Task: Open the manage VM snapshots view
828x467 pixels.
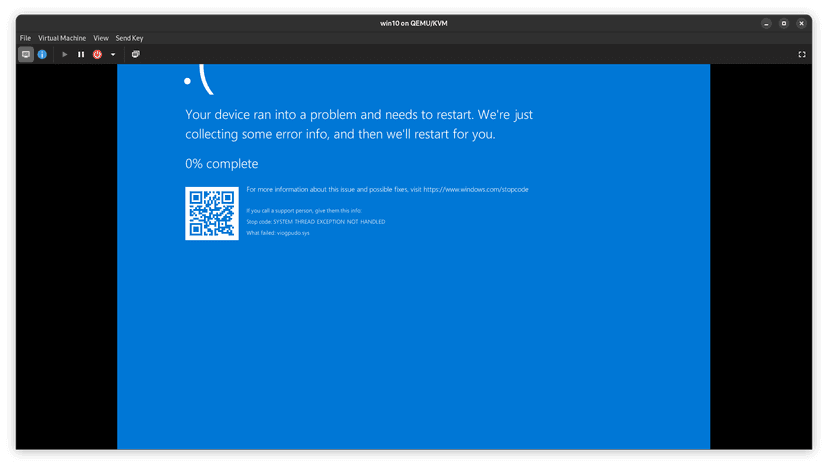Action: click(x=136, y=54)
